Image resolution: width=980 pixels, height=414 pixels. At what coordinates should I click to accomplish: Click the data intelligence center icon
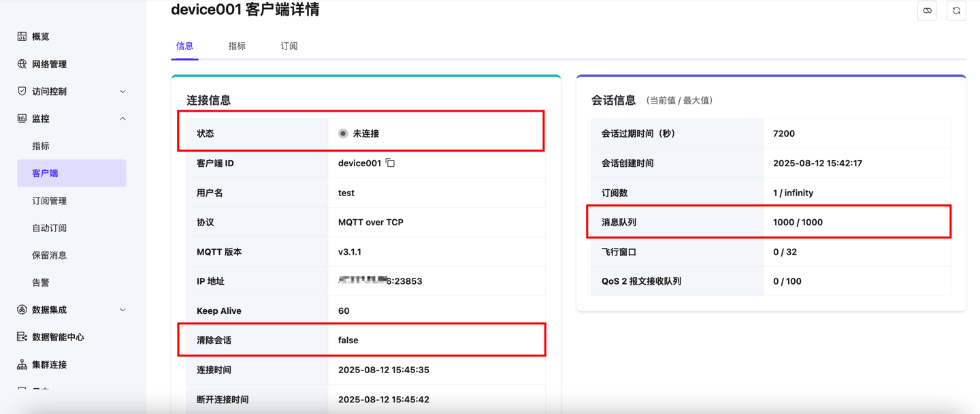click(x=22, y=337)
